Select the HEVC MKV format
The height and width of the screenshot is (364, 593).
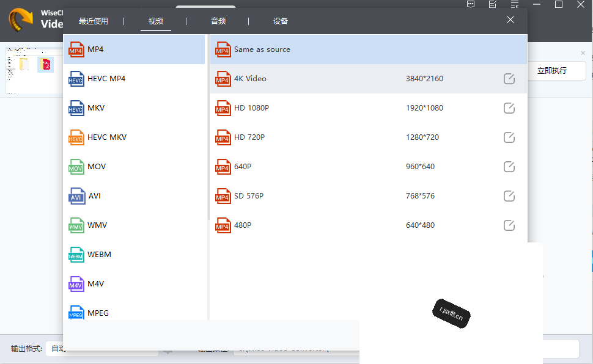(134, 137)
